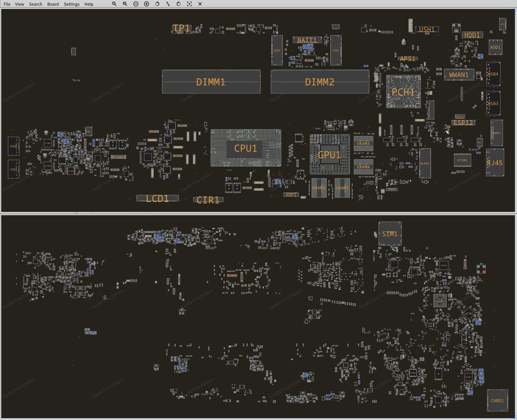Viewport: 517px width, 420px height.
Task: Select the CARD1 connector on bottom side
Action: point(497,400)
